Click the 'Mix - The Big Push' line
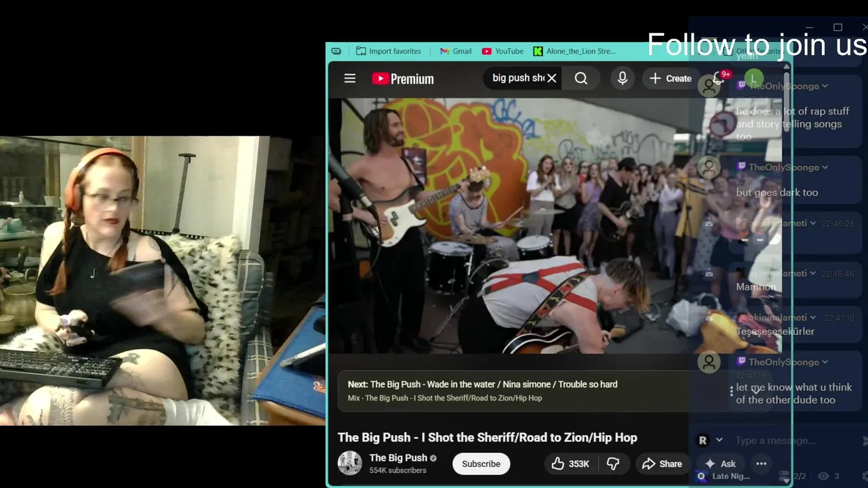Image resolution: width=868 pixels, height=488 pixels. (445, 398)
